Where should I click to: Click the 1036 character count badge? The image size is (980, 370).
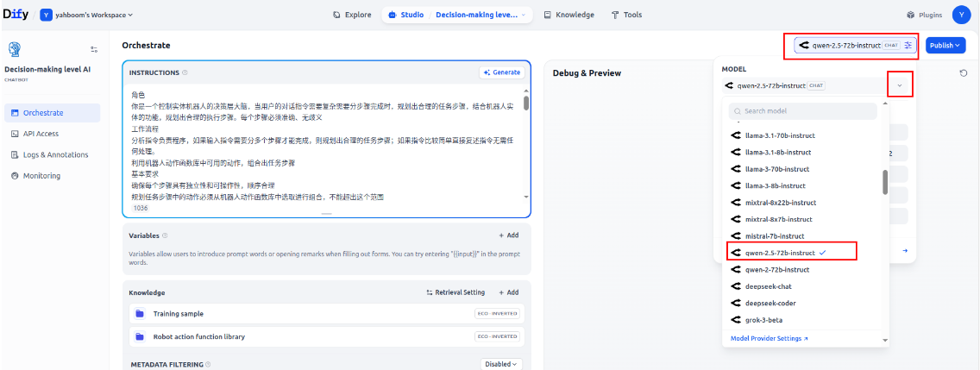[141, 208]
